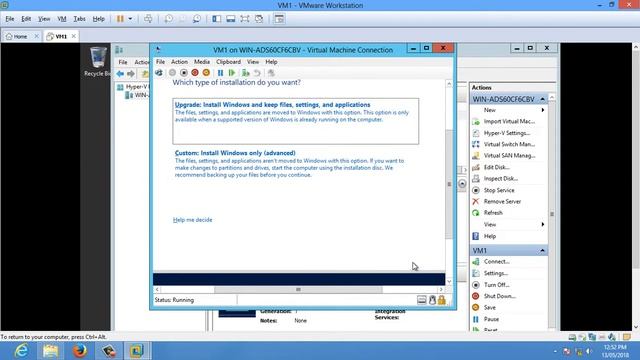Click the Turn Off icon in VM Connection toolbar
This screenshot has height=360, width=640.
point(184,73)
